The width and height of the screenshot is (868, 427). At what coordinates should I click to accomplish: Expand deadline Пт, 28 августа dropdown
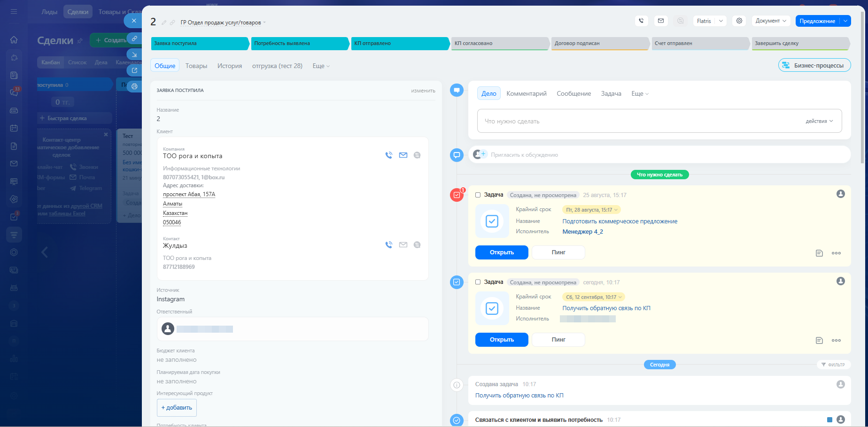[592, 210]
